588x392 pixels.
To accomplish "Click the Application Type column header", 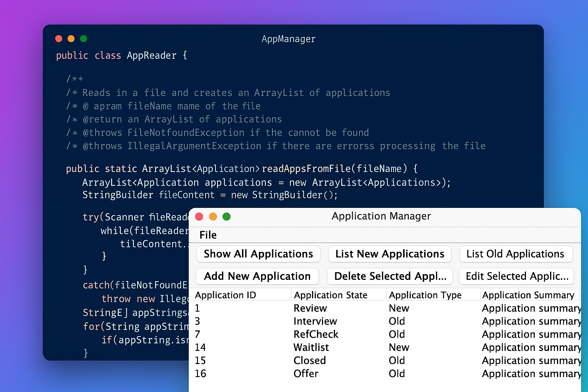I will (x=425, y=295).
